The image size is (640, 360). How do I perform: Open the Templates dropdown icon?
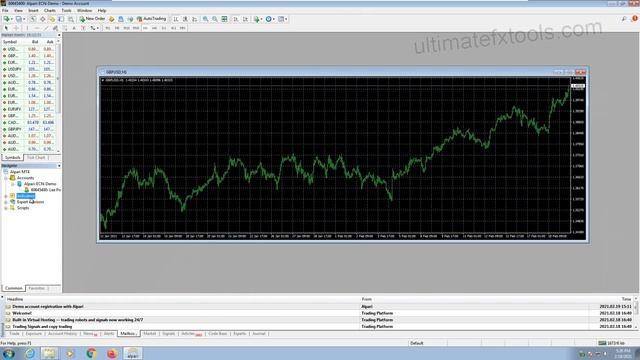tap(282, 19)
